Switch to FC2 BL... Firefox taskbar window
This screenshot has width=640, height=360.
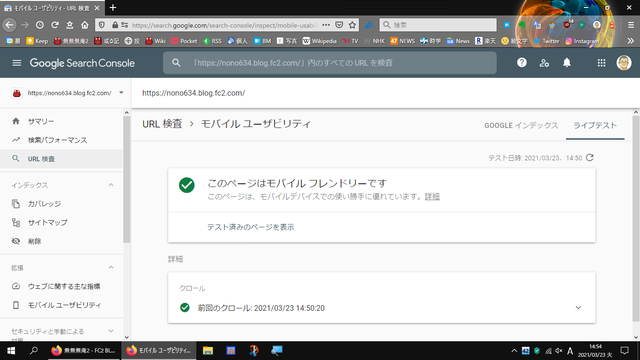[84, 351]
